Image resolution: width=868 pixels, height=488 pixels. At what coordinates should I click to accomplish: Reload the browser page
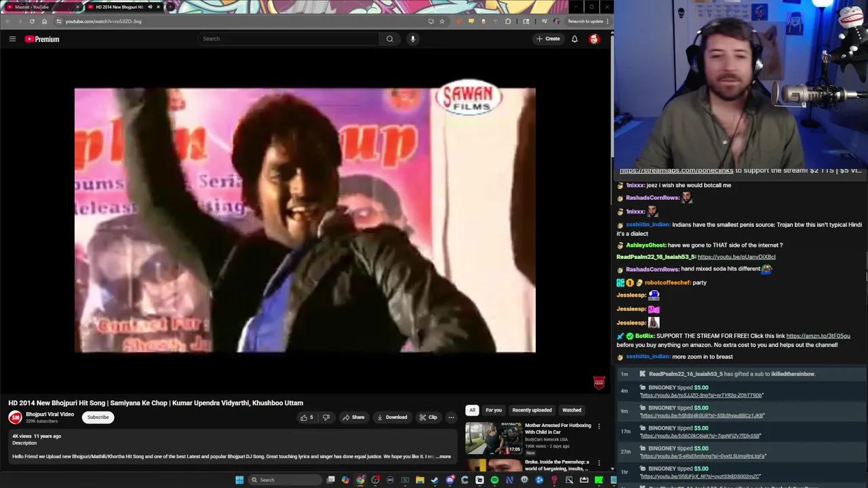[32, 21]
